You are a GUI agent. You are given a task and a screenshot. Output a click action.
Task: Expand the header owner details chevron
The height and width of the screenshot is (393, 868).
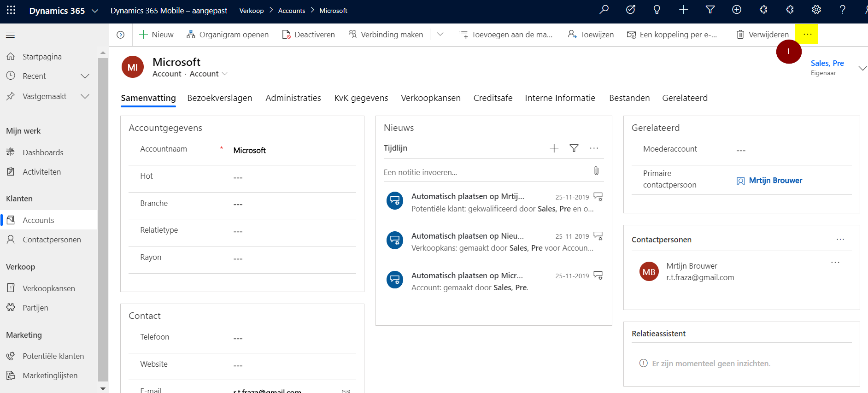point(862,68)
